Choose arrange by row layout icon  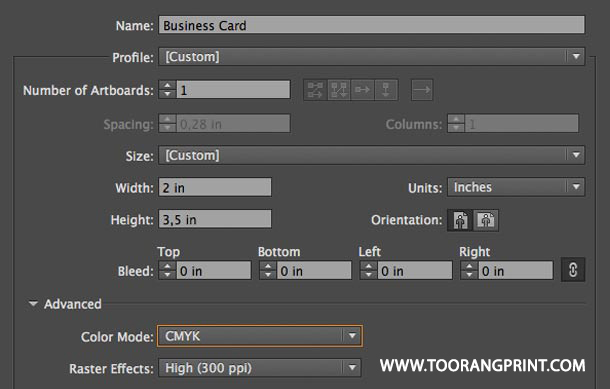[x=363, y=90]
